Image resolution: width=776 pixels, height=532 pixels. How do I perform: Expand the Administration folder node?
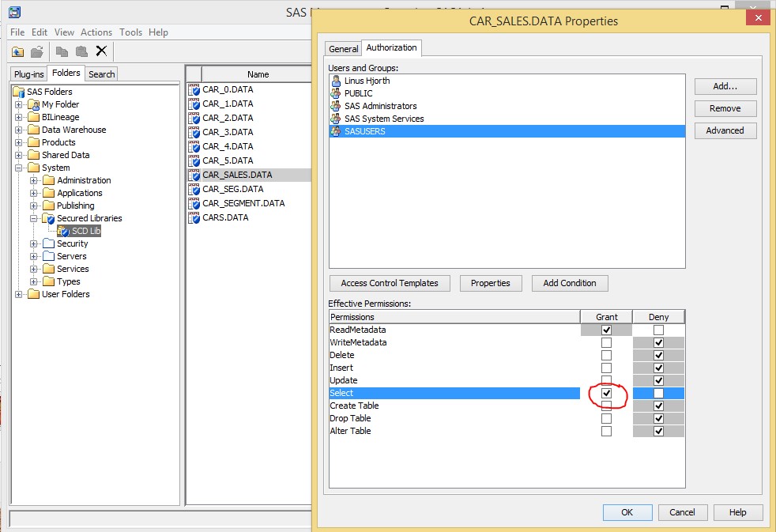tap(34, 181)
